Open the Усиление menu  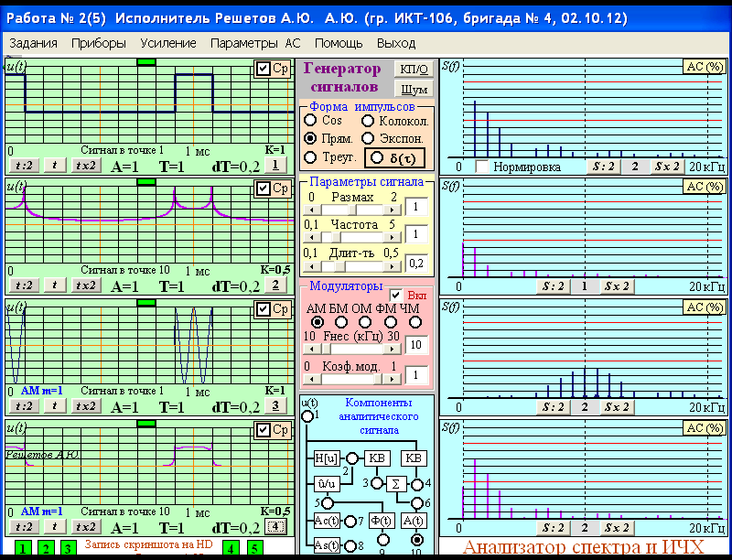tap(168, 43)
